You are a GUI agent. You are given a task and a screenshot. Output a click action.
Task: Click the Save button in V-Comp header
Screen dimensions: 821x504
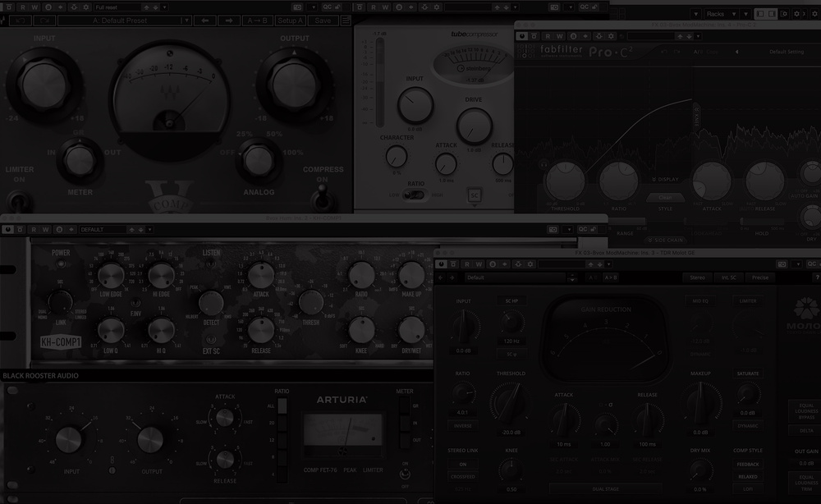click(323, 21)
